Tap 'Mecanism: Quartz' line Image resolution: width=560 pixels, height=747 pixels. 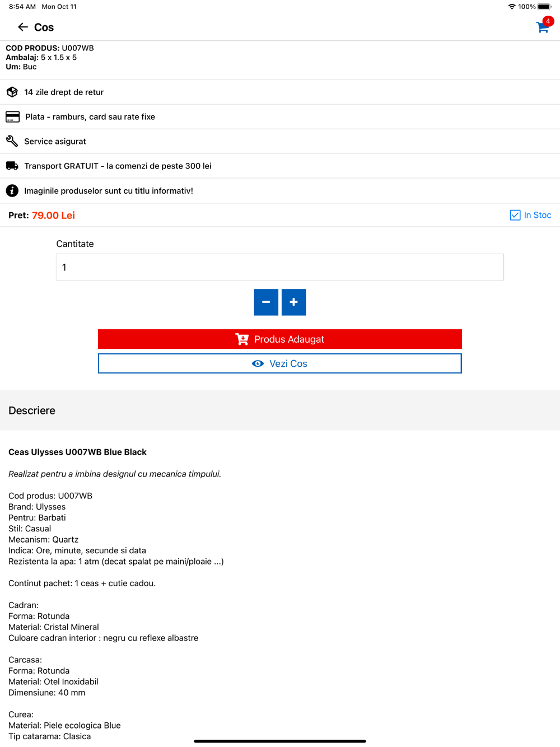tap(43, 539)
